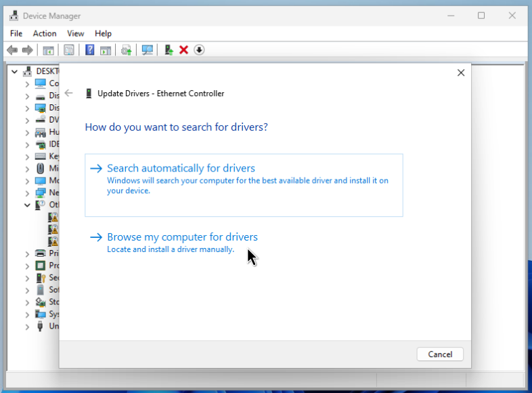The height and width of the screenshot is (393, 532).
Task: Click the blue Help question mark icon
Action: 89,50
